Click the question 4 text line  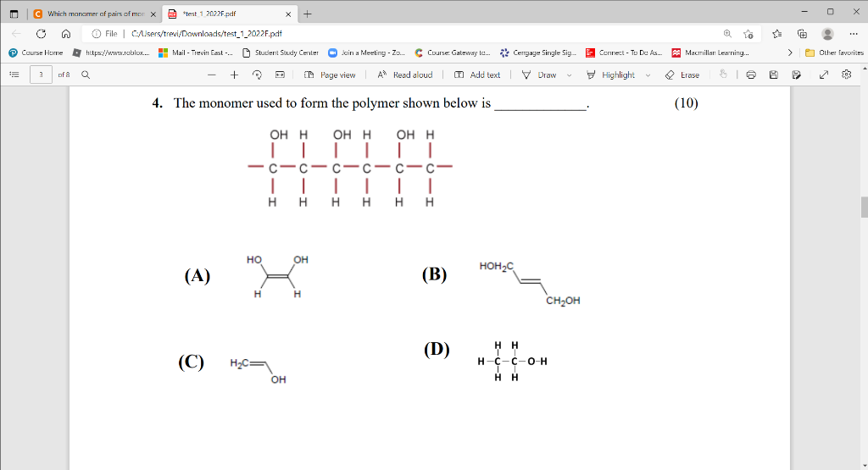click(371, 103)
